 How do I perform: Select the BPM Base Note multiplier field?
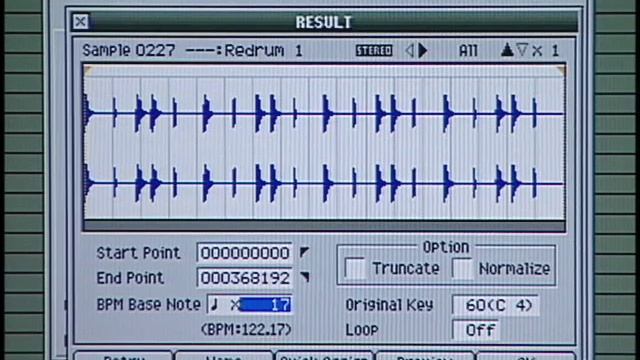tap(266, 304)
